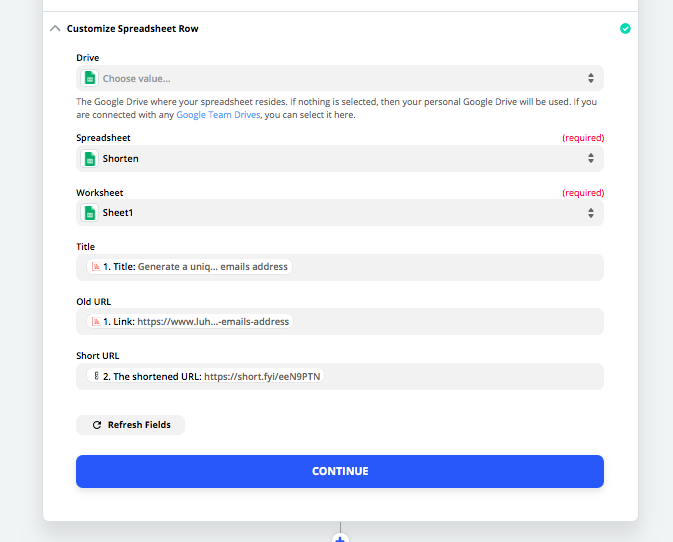Click the blue CONTINUE button

340,471
